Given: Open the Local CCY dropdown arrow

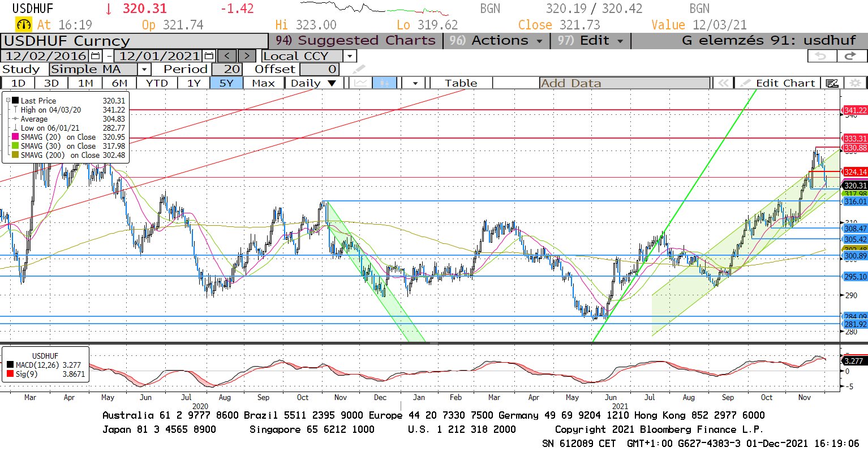Looking at the screenshot, I should (350, 56).
